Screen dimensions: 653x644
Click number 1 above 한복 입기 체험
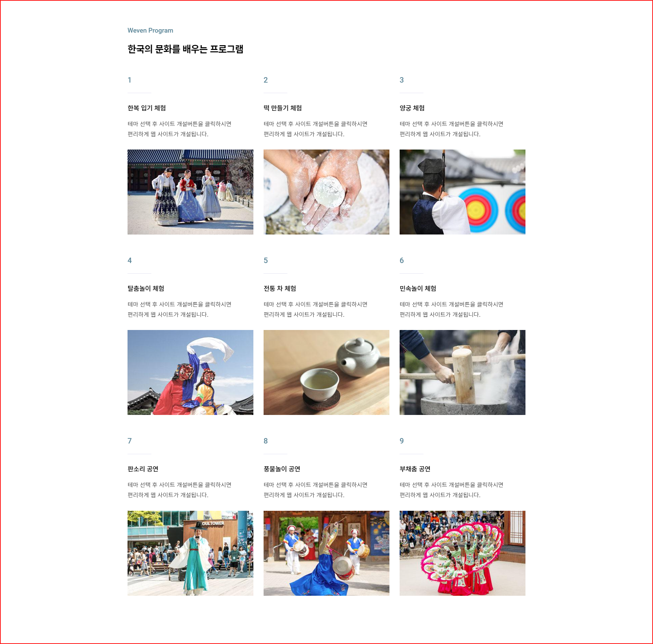pyautogui.click(x=130, y=80)
